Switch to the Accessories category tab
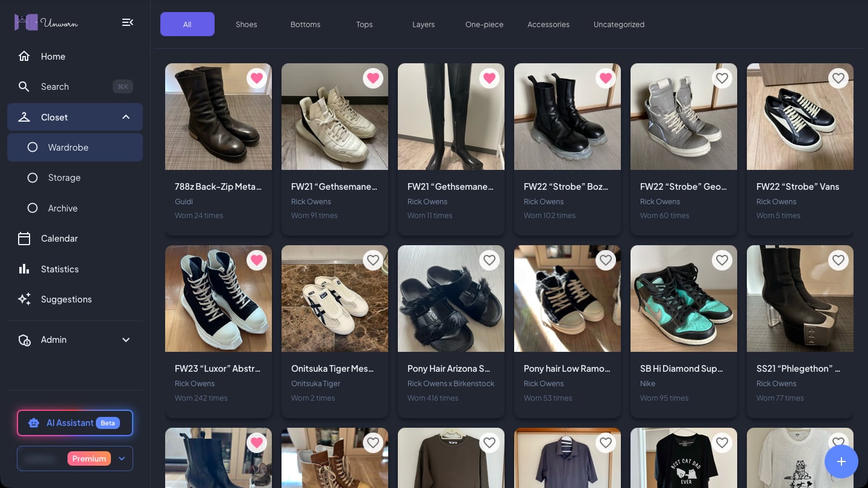Image resolution: width=868 pixels, height=488 pixels. tap(549, 24)
